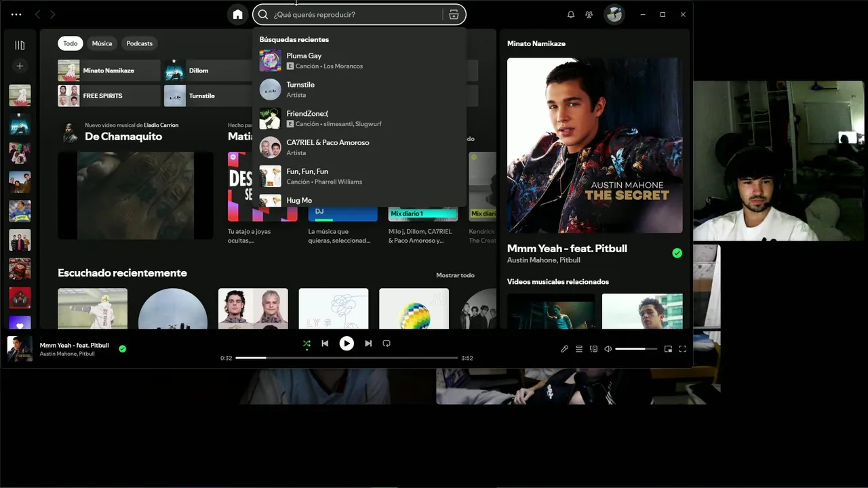Screen dimensions: 868x488
Task: Navigate back with the left arrow
Action: [x=37, y=14]
